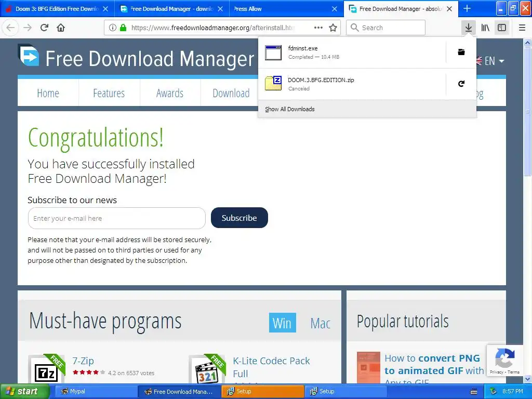
Task: Click the DOOM zip file icon
Action: [x=273, y=84]
